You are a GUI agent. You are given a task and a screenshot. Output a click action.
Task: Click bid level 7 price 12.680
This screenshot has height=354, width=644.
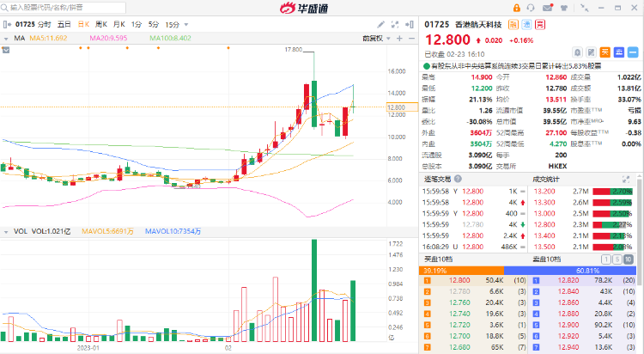pos(459,347)
